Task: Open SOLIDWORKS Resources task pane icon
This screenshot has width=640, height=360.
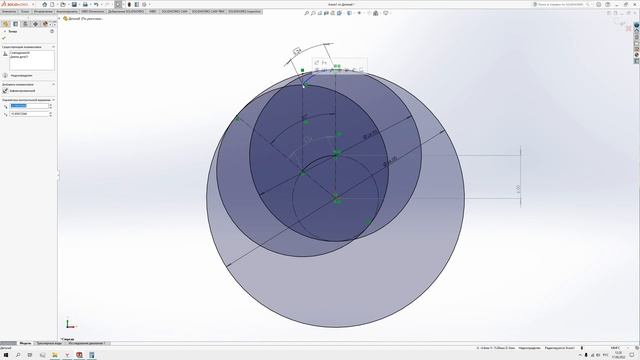Action: (636, 25)
